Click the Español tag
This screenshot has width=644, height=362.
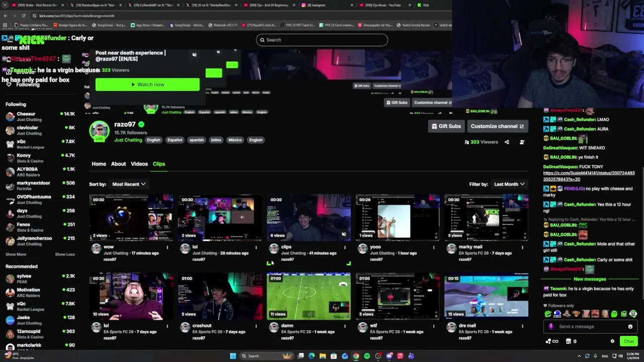175,140
